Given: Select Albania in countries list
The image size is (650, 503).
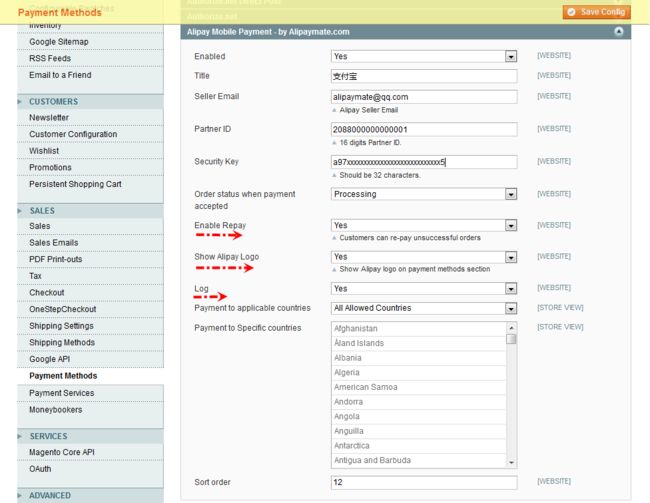Looking at the screenshot, I should tap(419, 358).
